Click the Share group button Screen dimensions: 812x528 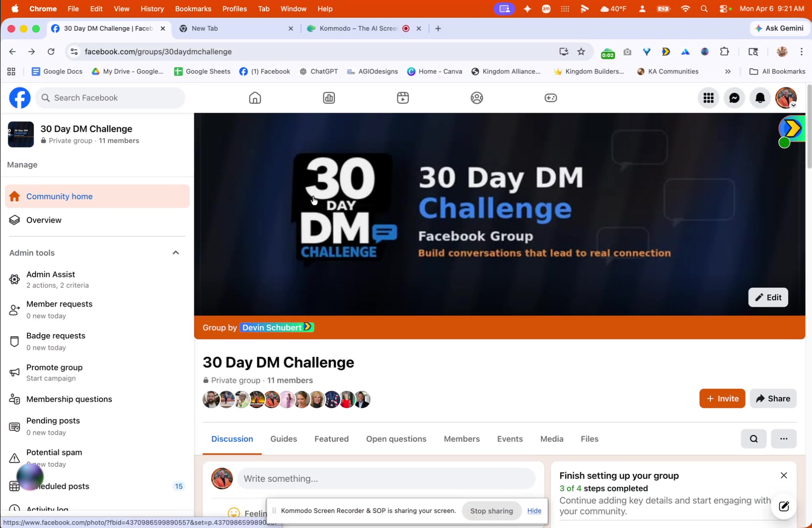click(773, 399)
